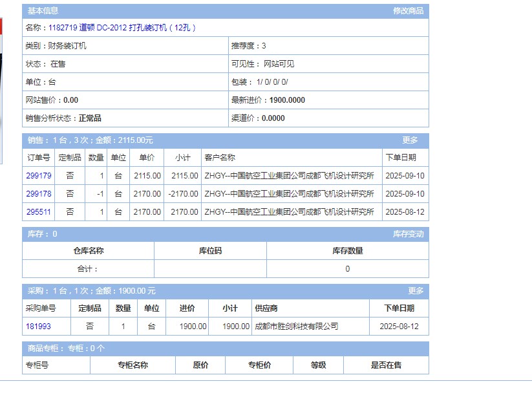Screen dimensions: 532x408
Task: Click 更多 in the 采购 section header
Action: click(416, 291)
